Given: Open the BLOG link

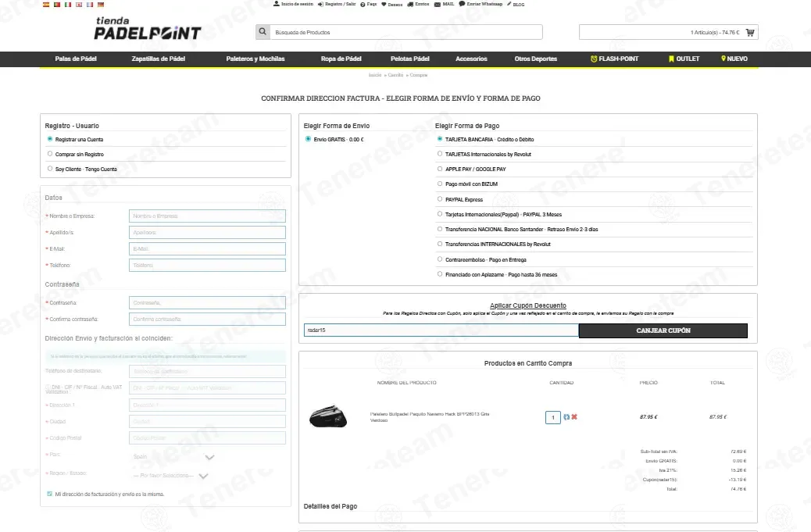Looking at the screenshot, I should [x=516, y=4].
